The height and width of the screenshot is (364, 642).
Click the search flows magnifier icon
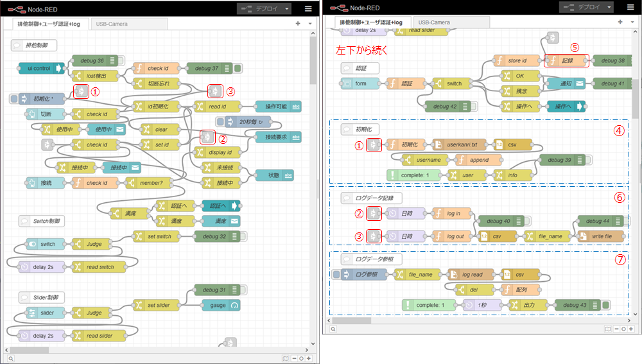pos(11,358)
